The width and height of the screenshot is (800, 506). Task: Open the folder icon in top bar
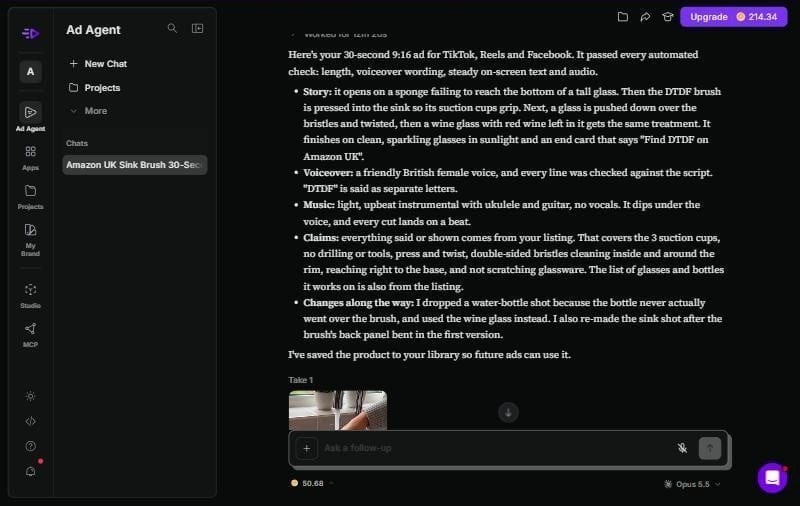622,17
